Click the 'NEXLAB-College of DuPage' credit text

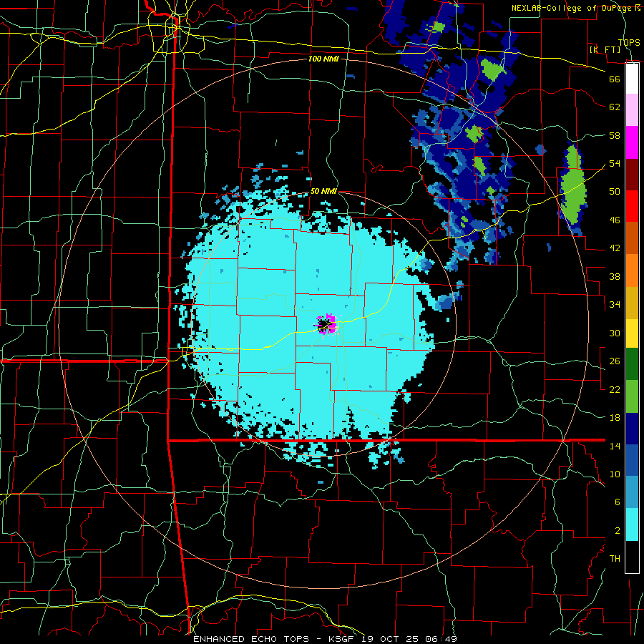click(572, 8)
